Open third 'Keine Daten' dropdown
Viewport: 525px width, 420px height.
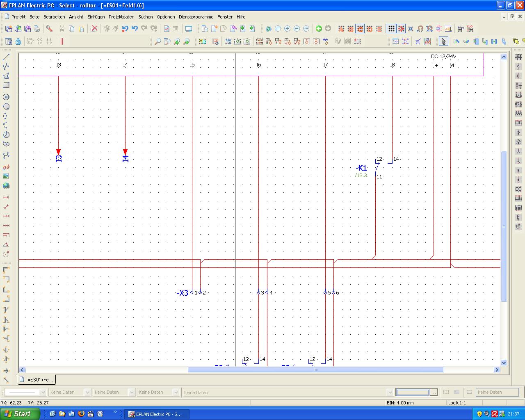point(176,393)
